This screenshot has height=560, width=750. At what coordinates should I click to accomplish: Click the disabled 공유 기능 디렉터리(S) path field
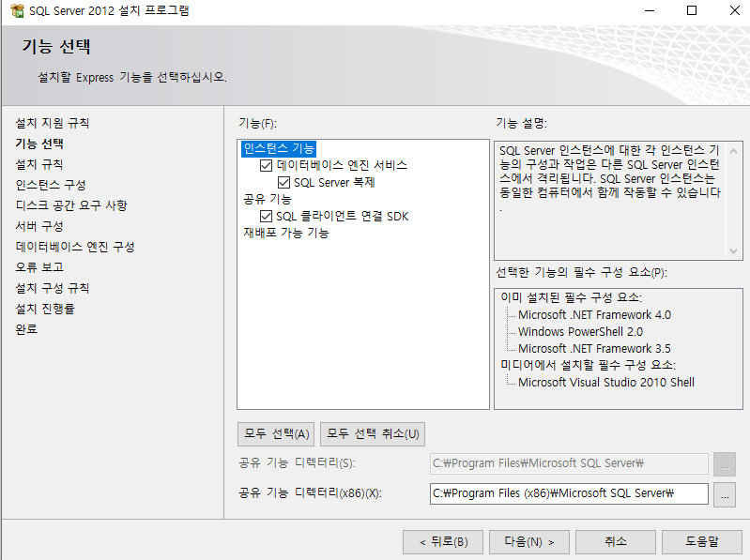(x=569, y=463)
